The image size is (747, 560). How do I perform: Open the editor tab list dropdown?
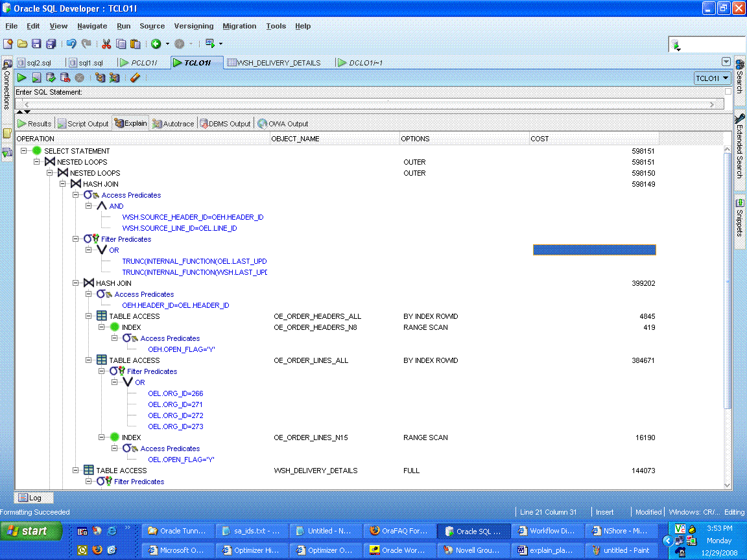tap(726, 62)
